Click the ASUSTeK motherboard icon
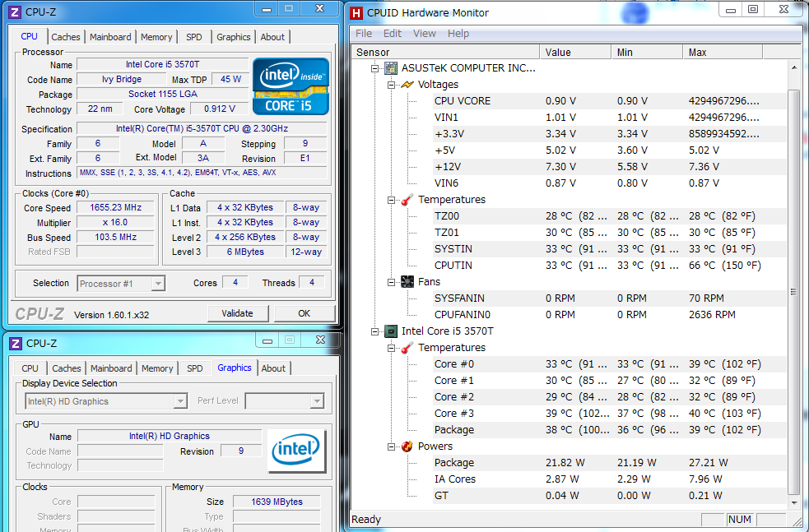The width and height of the screenshot is (809, 532). click(x=390, y=68)
